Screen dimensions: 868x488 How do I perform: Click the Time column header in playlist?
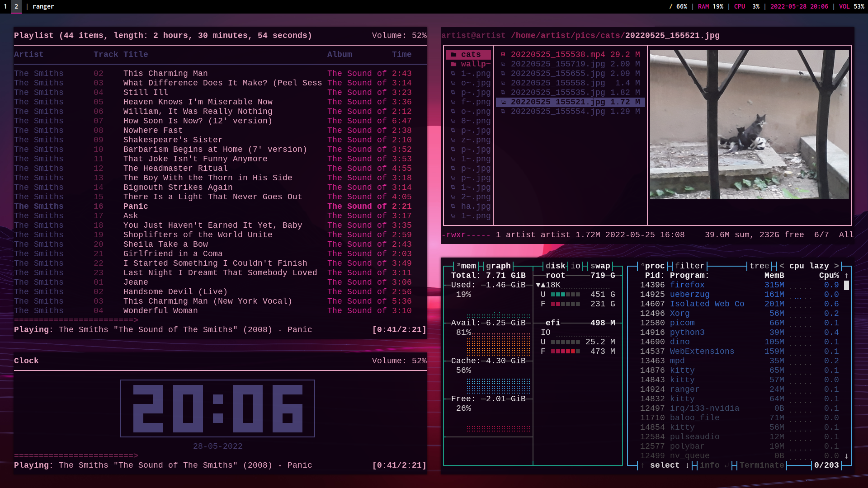pyautogui.click(x=402, y=55)
